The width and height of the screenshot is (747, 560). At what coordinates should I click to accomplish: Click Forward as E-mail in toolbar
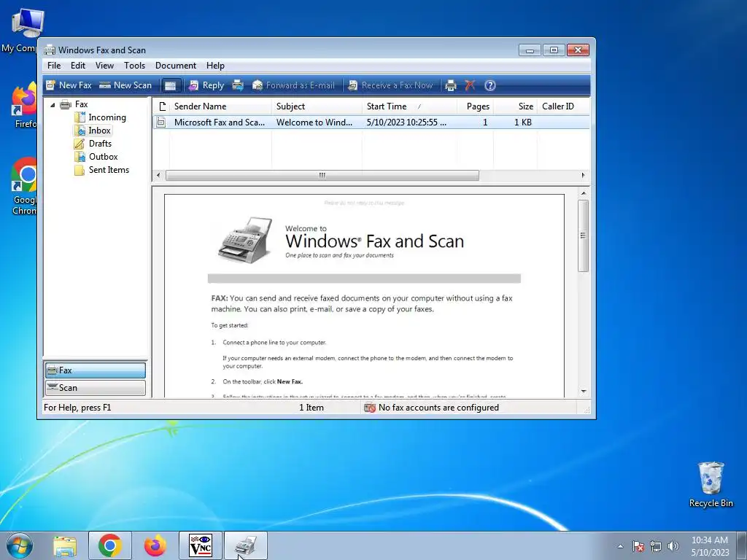click(293, 85)
